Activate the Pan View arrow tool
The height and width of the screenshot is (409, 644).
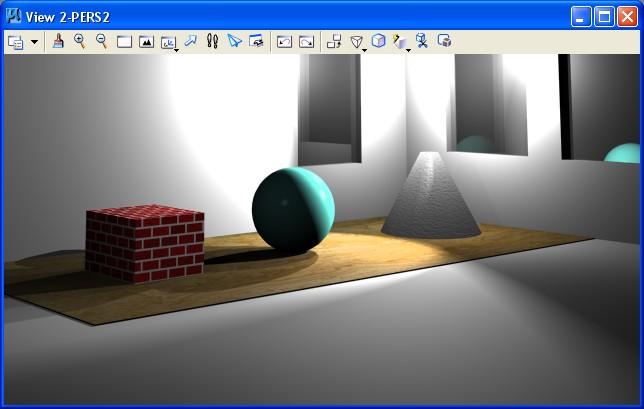pos(190,41)
